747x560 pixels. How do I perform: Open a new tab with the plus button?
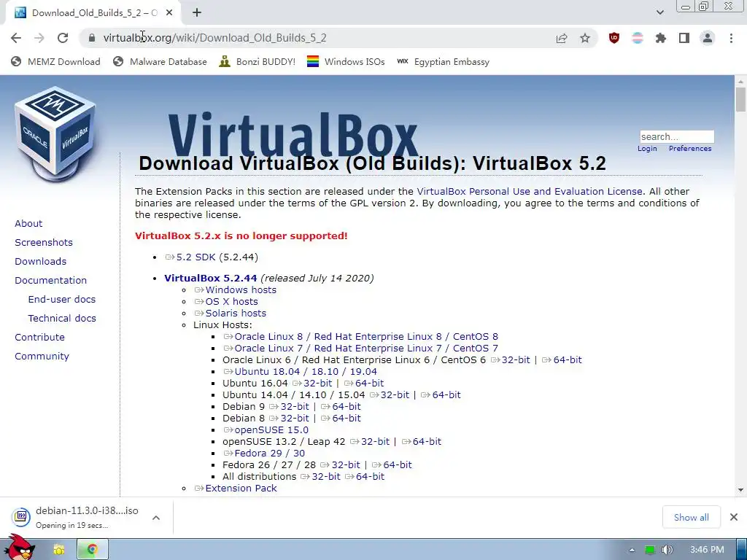(197, 13)
